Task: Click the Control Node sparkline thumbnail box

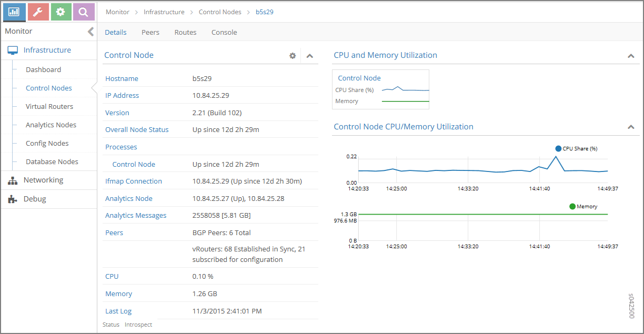Action: click(x=380, y=89)
